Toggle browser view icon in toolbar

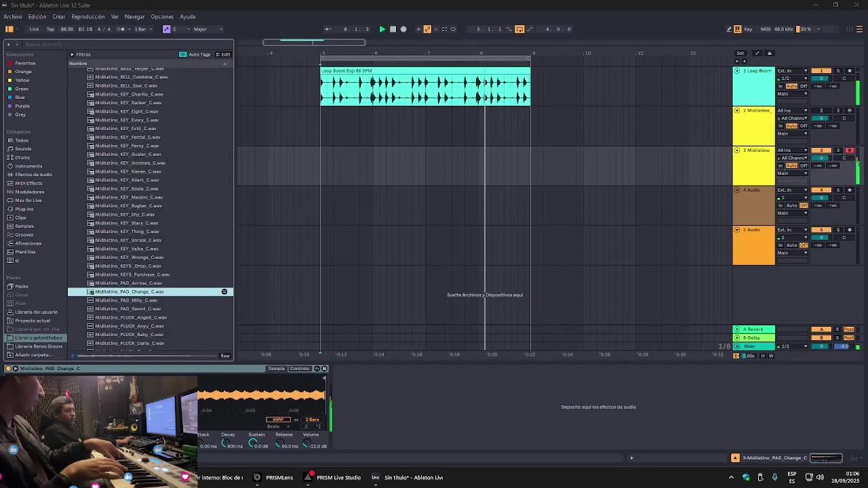9,29
